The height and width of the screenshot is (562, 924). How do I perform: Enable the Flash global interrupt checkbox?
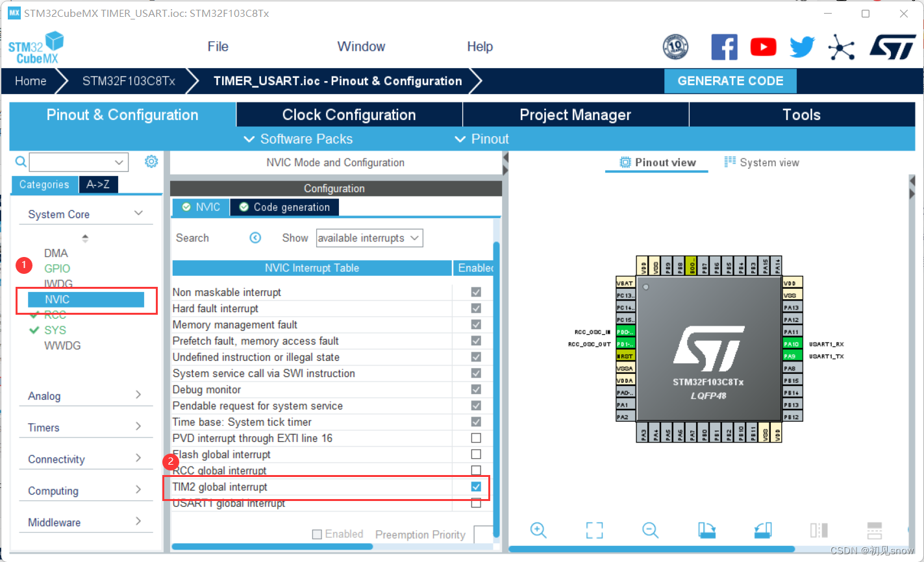tap(476, 454)
